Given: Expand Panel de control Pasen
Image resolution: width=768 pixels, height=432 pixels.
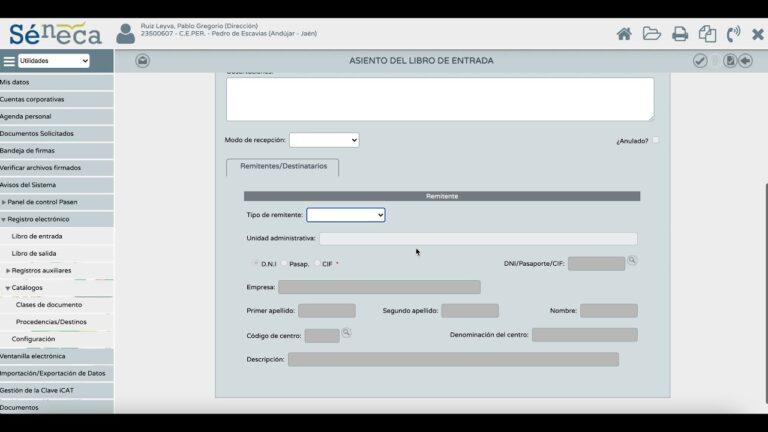Looking at the screenshot, I should click(42, 202).
